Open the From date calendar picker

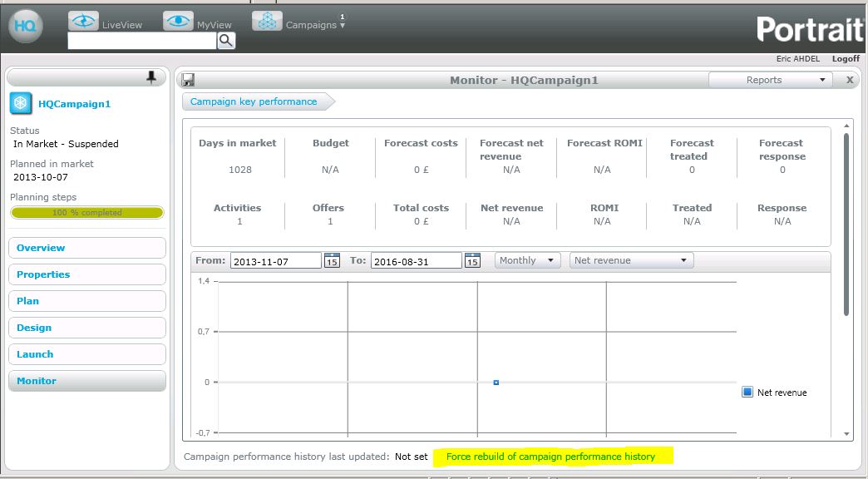coord(332,260)
